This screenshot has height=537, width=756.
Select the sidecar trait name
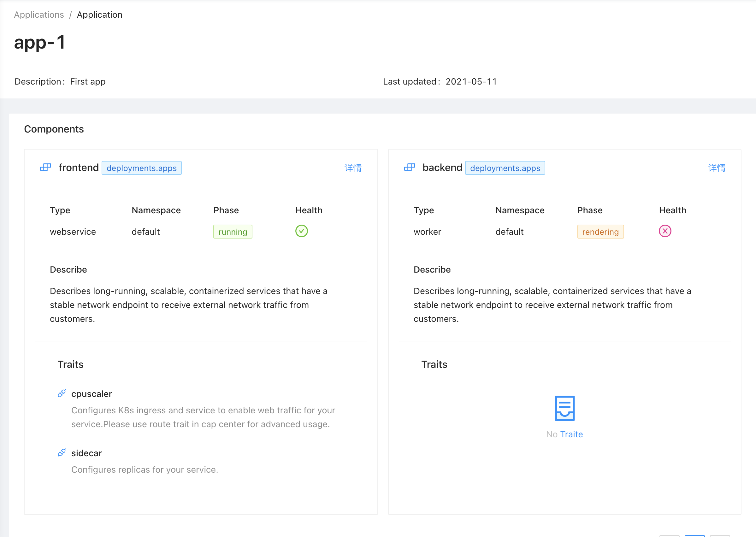point(87,453)
